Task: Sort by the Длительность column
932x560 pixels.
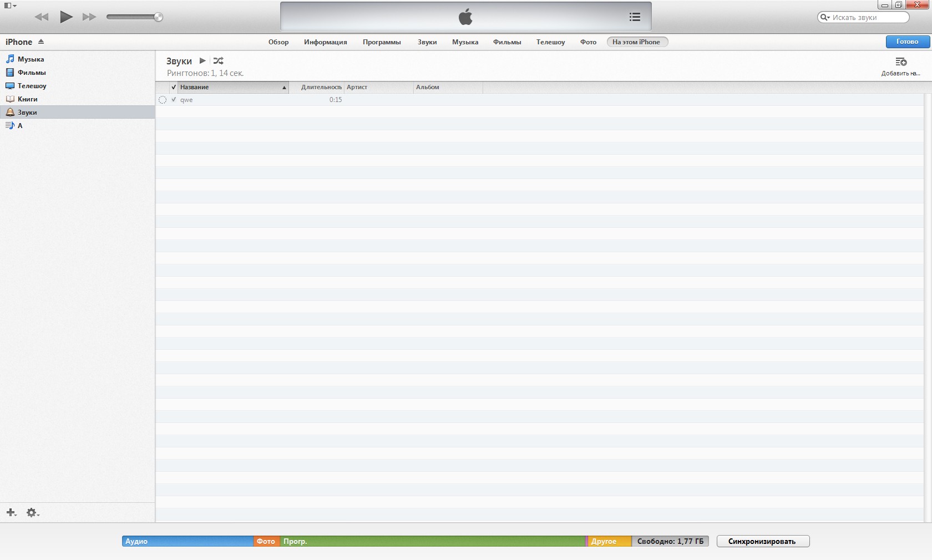Action: coord(317,87)
